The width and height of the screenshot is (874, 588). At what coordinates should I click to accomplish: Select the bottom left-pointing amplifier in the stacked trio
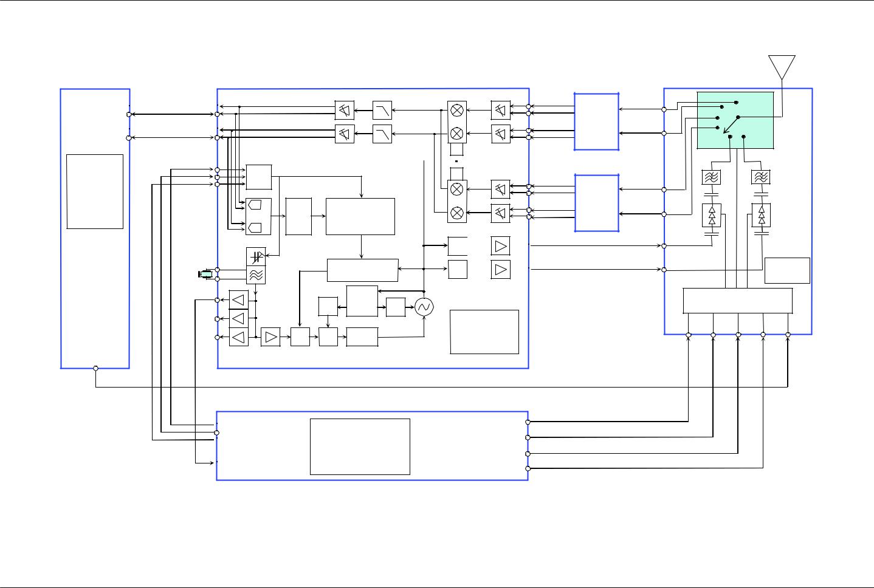coord(239,337)
